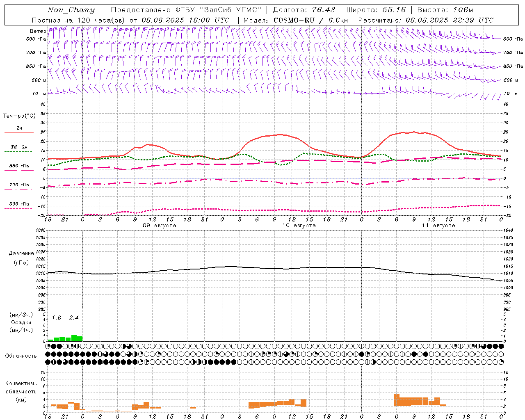
Task: Click the '2.4' precipitation total value
Action: pos(74,318)
